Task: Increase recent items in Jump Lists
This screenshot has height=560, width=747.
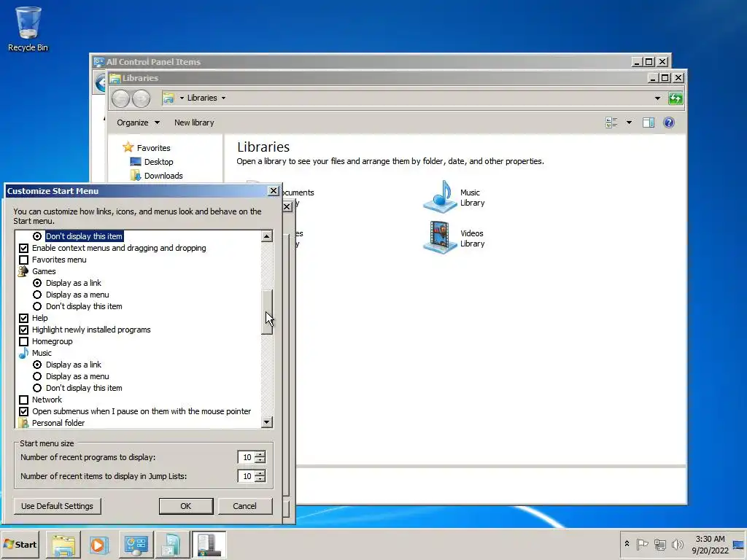Action: [x=260, y=472]
